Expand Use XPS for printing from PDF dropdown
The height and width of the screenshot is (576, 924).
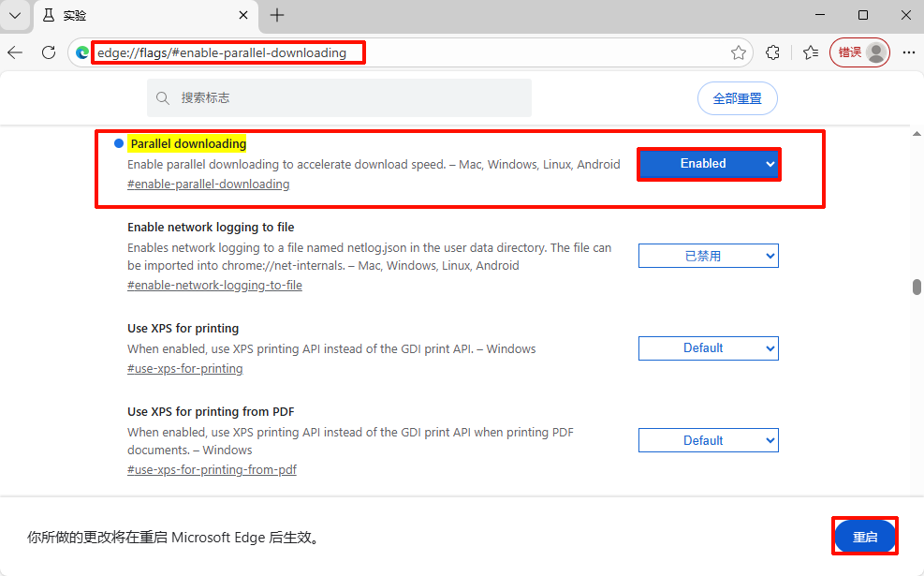708,440
